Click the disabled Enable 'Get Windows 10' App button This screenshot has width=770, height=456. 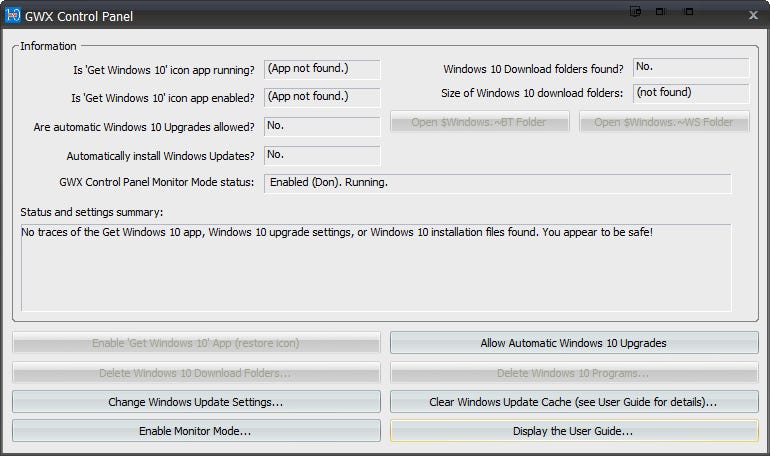(196, 343)
